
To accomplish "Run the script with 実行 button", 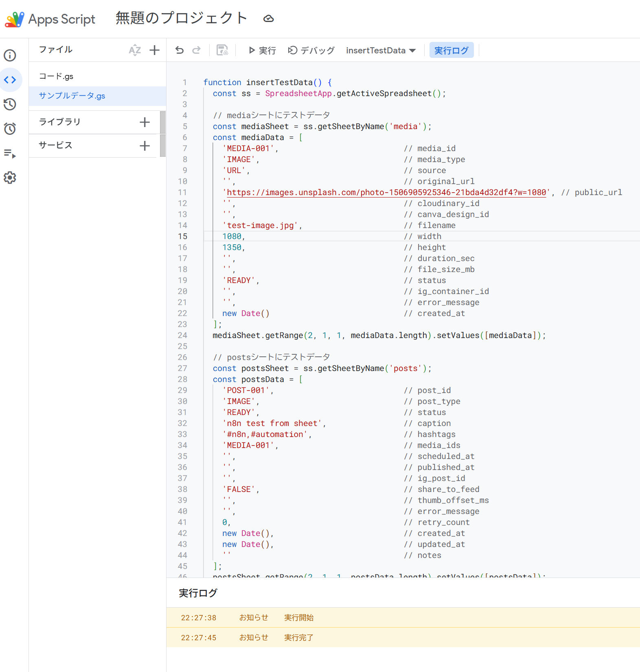I will click(x=262, y=50).
